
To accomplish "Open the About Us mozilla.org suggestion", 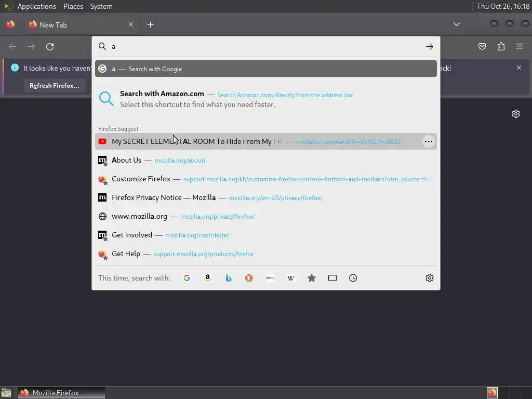I will point(265,160).
